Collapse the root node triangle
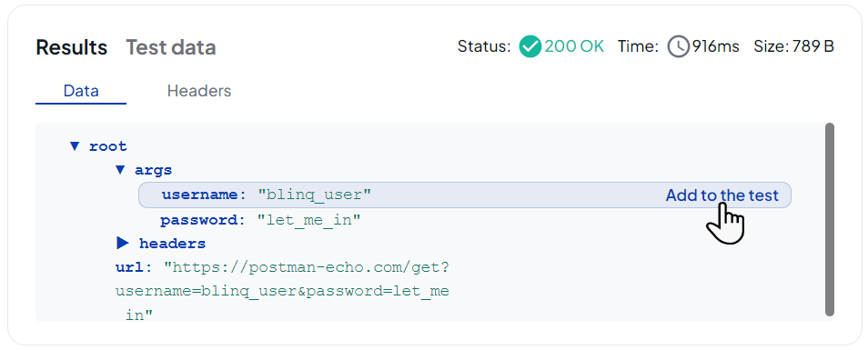This screenshot has width=868, height=350. pyautogui.click(x=75, y=146)
